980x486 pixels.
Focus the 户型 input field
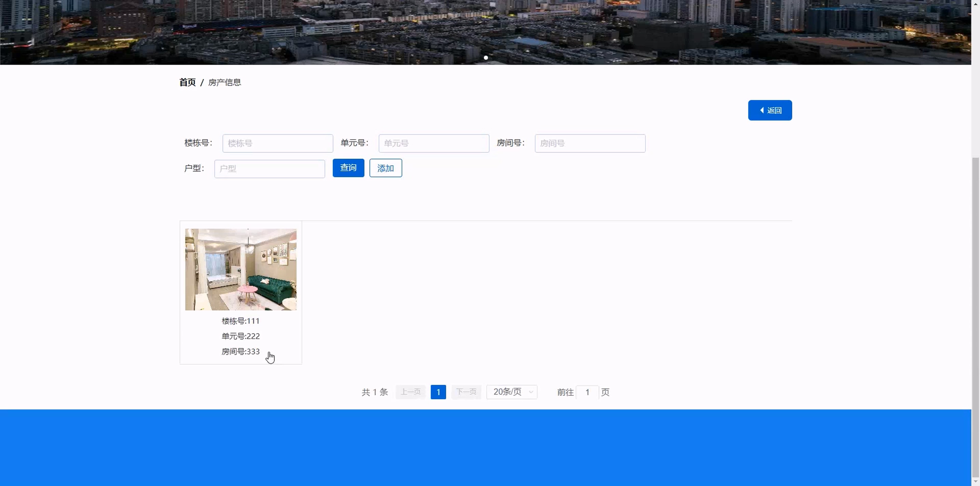click(x=269, y=168)
